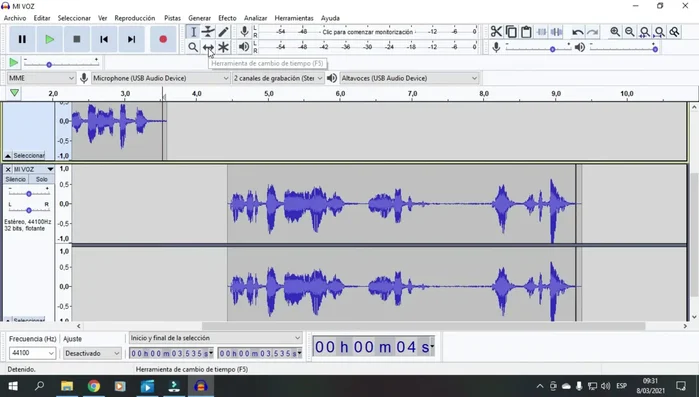Open the Archivo menu
This screenshot has width=699, height=397.
(x=15, y=18)
